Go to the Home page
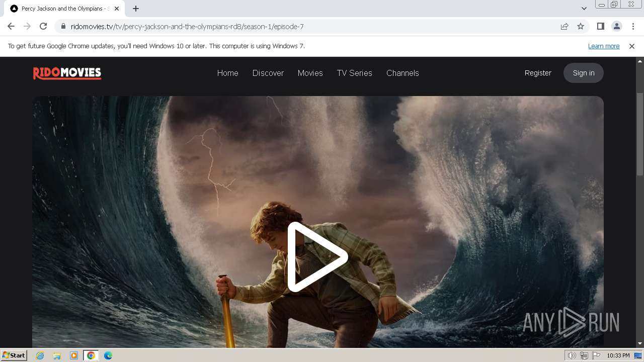 [x=227, y=73]
